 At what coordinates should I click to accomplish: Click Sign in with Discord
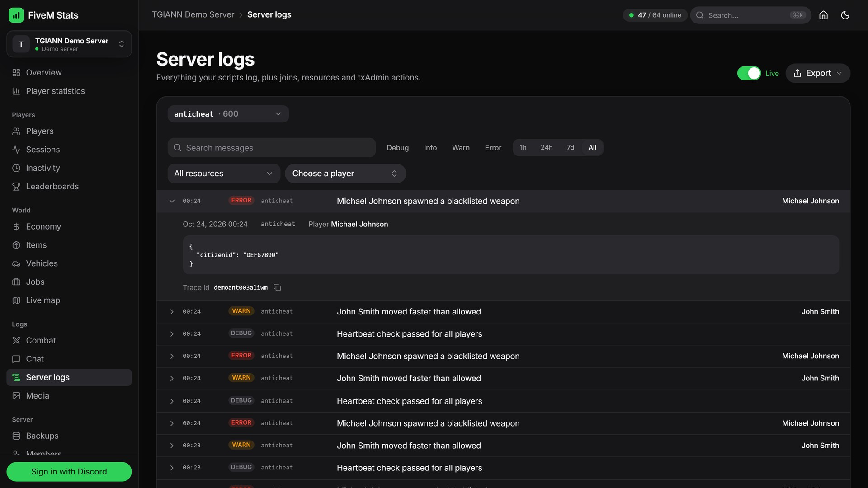(69, 472)
